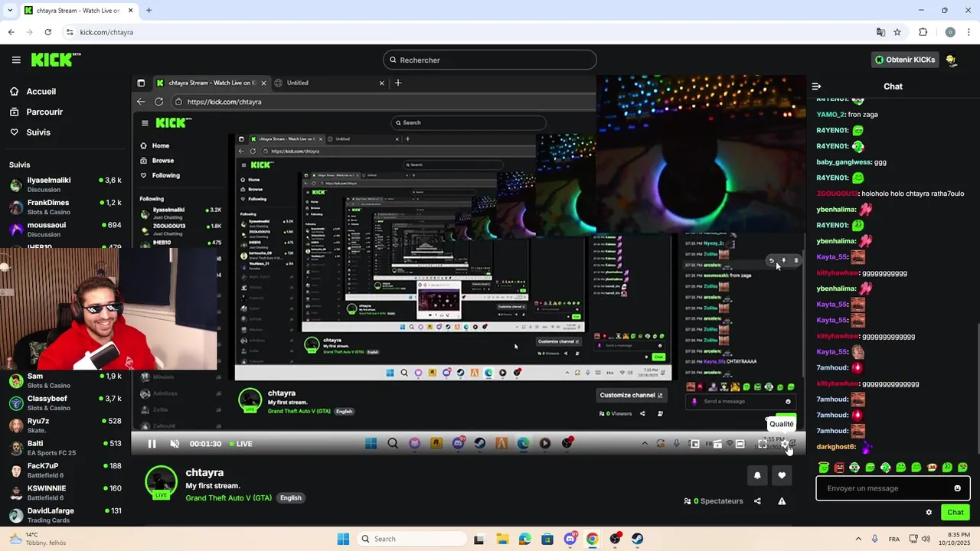
Task: Click the browser address bar URL
Action: coord(106,32)
